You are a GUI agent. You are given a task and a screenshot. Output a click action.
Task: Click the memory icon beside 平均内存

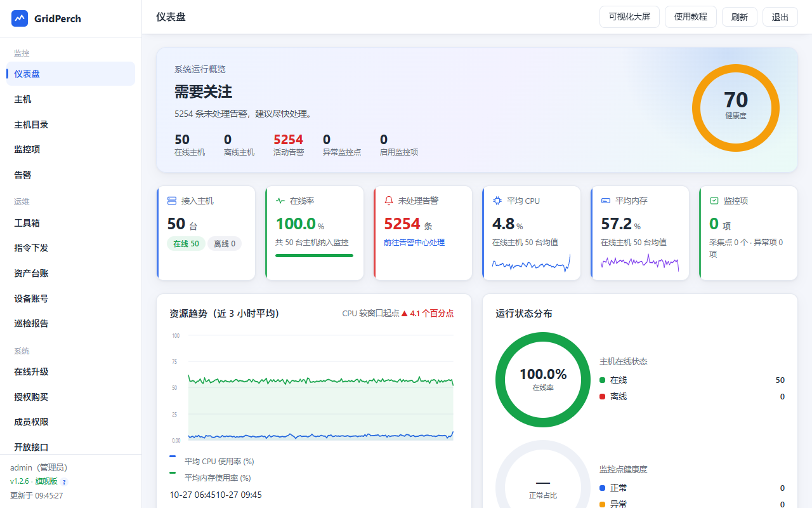click(606, 201)
